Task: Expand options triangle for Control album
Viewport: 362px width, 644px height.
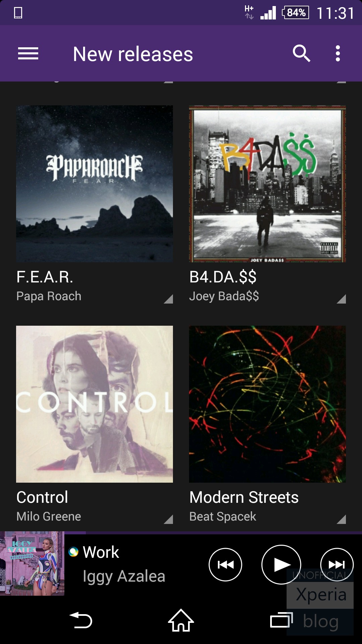Action: point(168,519)
